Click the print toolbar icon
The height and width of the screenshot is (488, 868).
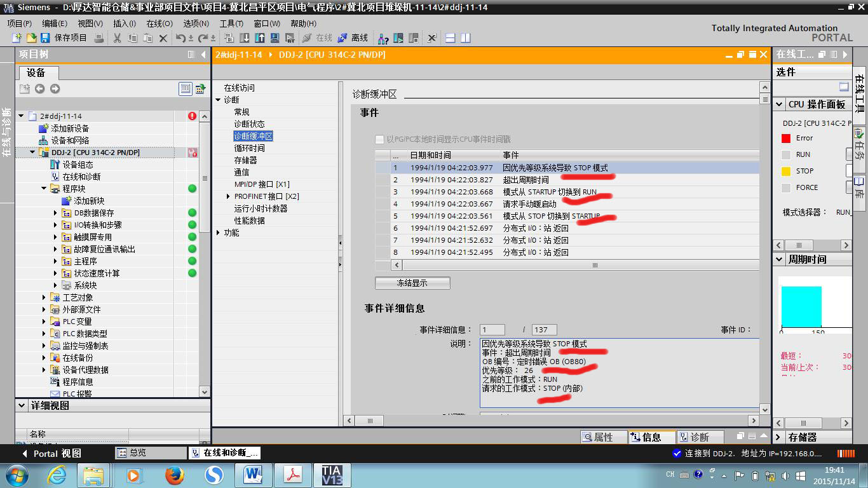pyautogui.click(x=99, y=38)
